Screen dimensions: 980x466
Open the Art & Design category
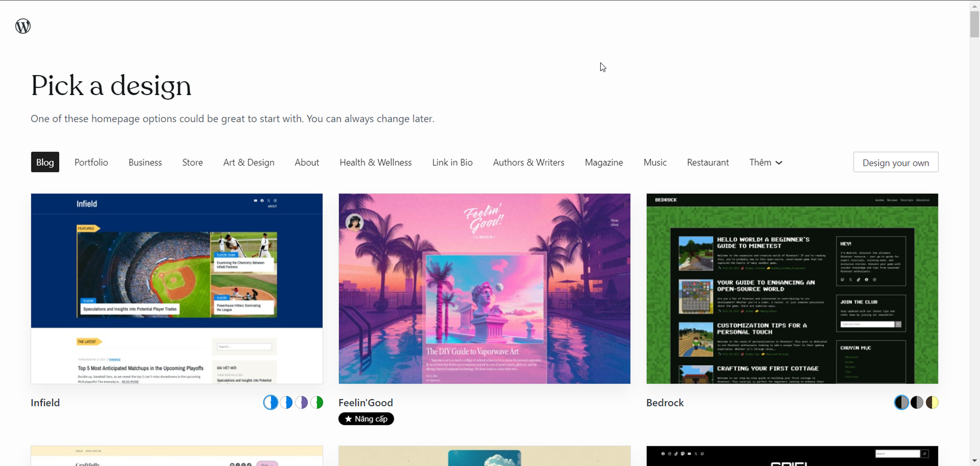coord(249,162)
